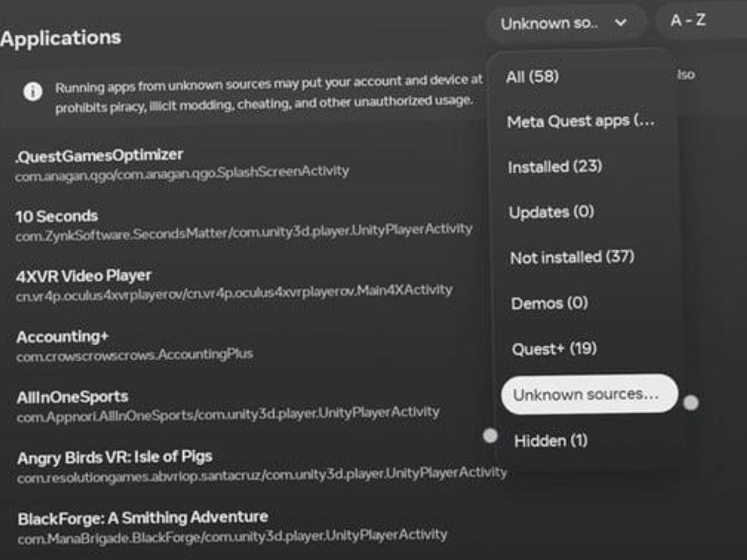Select All (58) filter option

[x=533, y=77]
